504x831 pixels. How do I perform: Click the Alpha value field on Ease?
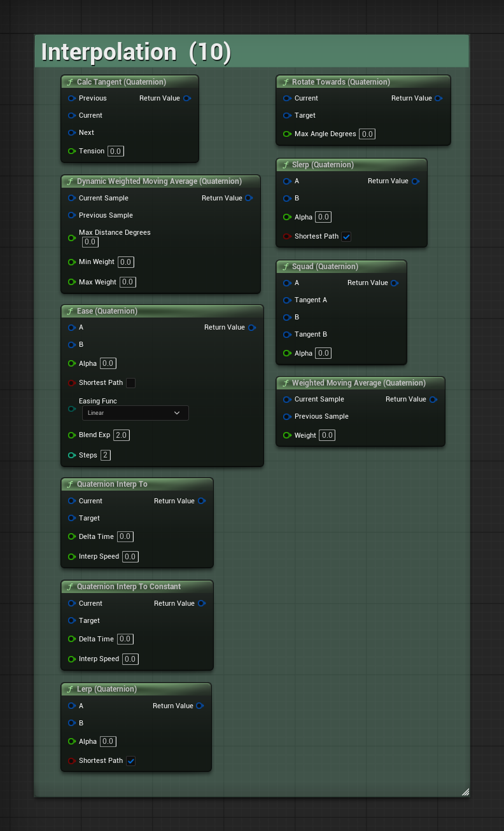pos(108,364)
